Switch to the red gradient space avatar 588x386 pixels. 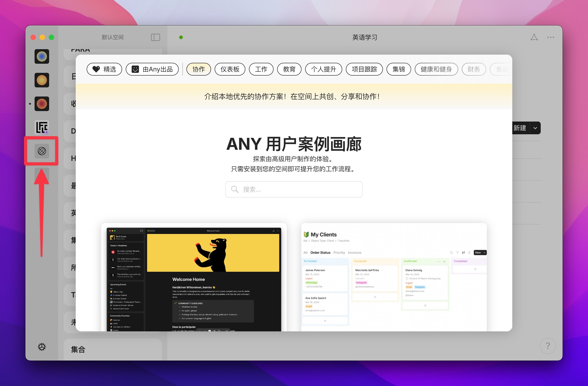point(42,104)
